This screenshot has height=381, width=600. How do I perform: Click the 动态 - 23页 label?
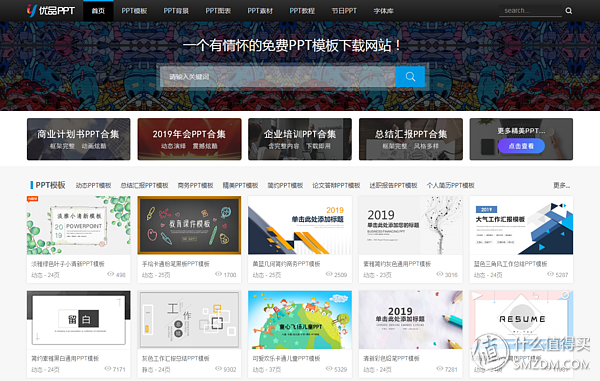click(377, 275)
